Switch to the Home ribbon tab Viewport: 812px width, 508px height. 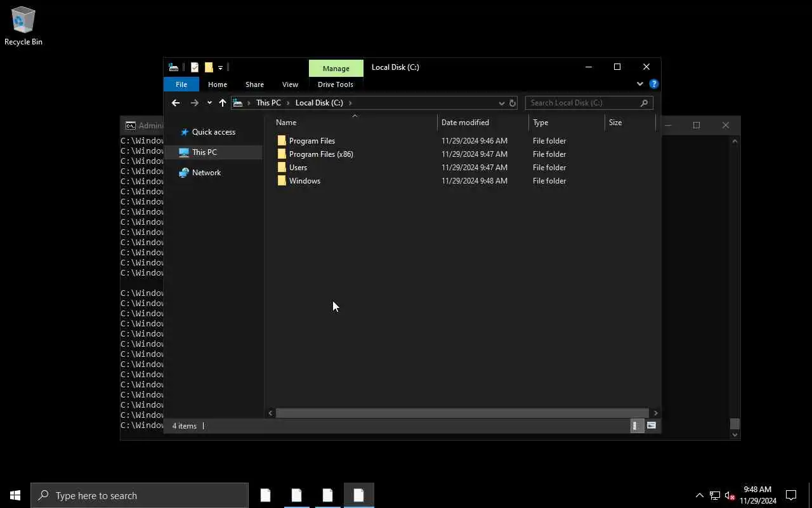point(218,84)
